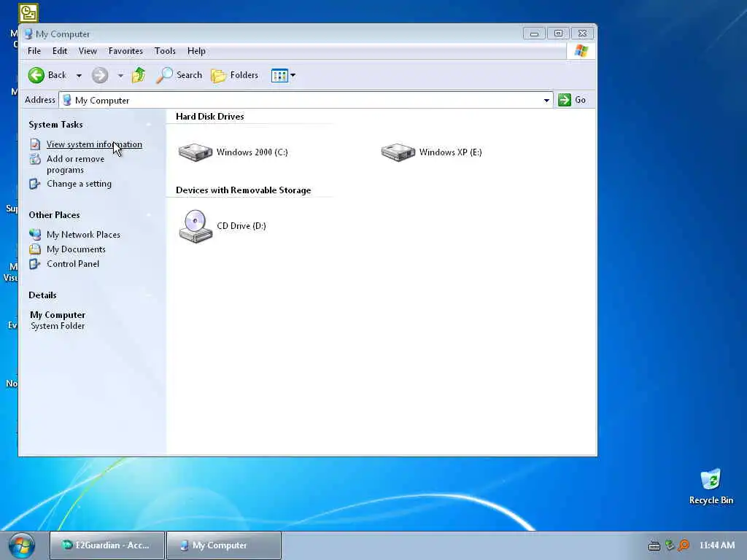Click inside the Address bar field
This screenshot has height=560, width=747.
pos(306,100)
